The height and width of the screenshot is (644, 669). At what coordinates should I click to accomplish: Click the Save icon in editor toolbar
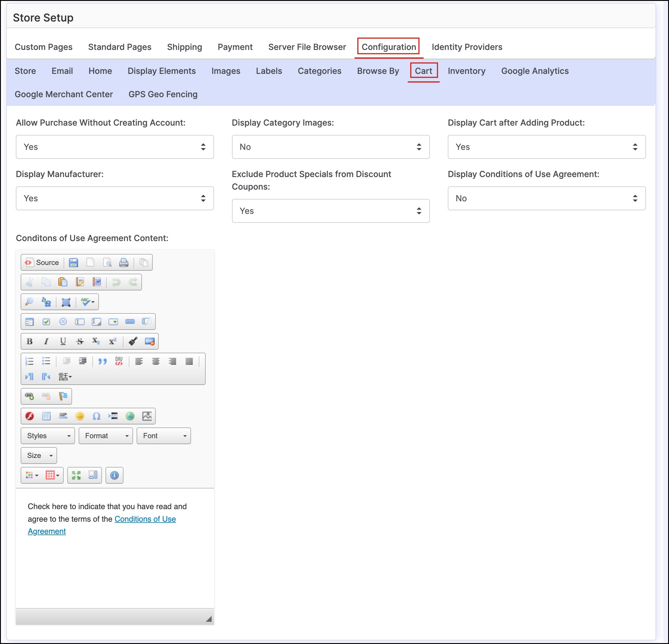click(73, 263)
